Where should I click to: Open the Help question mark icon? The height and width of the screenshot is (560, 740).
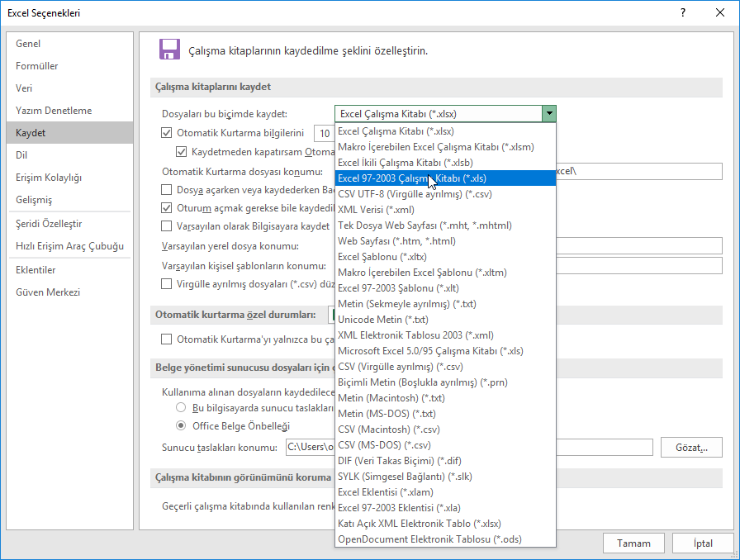click(683, 12)
